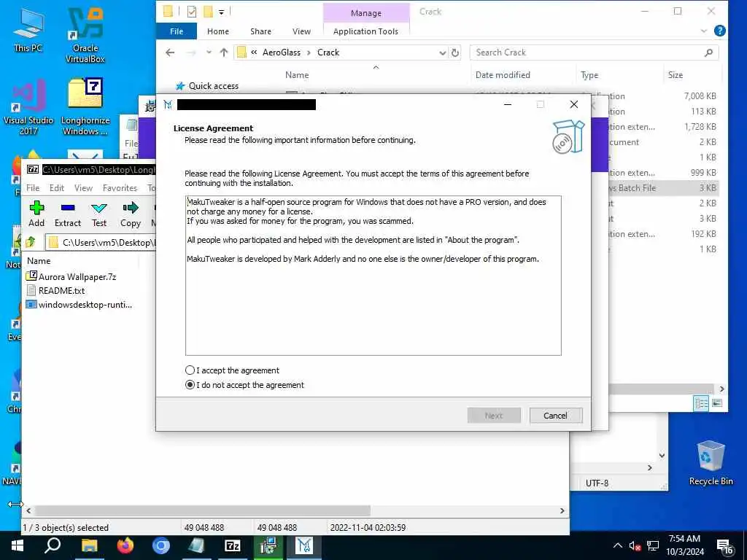
Task: Click the muted volume icon in system tray
Action: (635, 545)
